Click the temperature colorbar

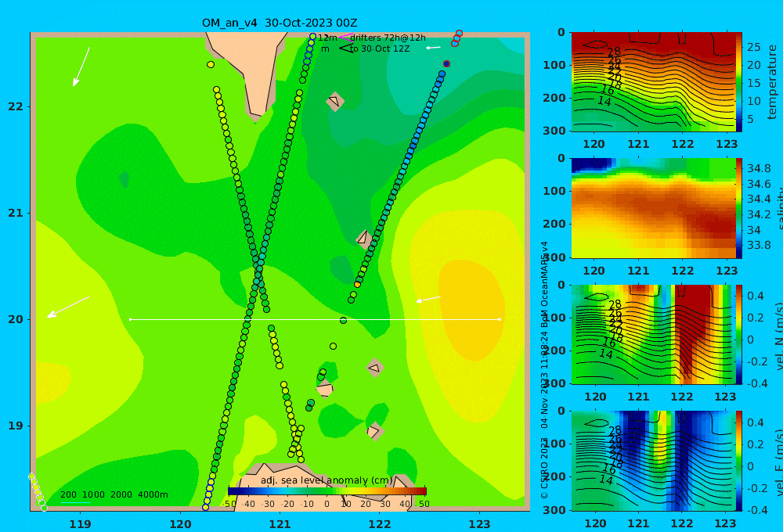[x=739, y=82]
